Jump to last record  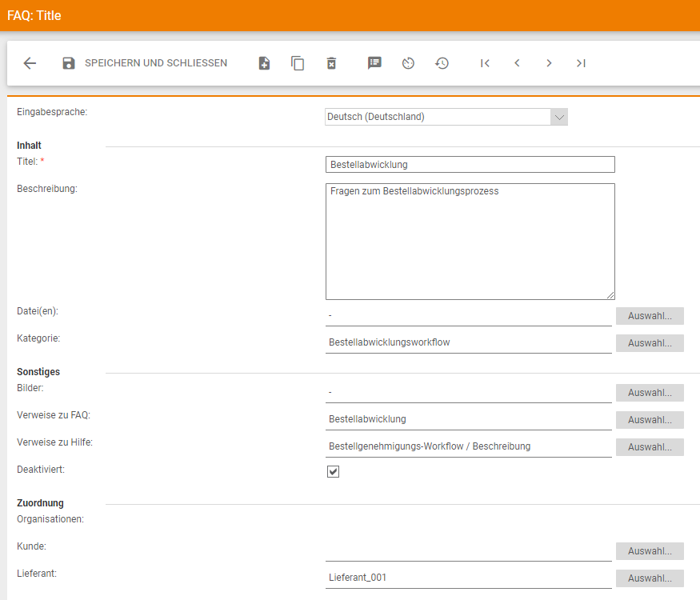581,63
